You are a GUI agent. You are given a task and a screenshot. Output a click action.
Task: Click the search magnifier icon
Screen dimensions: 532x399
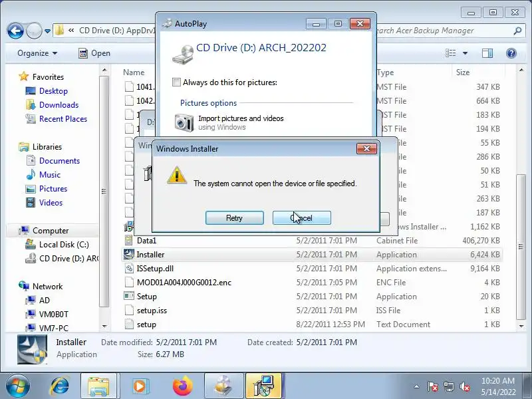pyautogui.click(x=517, y=31)
